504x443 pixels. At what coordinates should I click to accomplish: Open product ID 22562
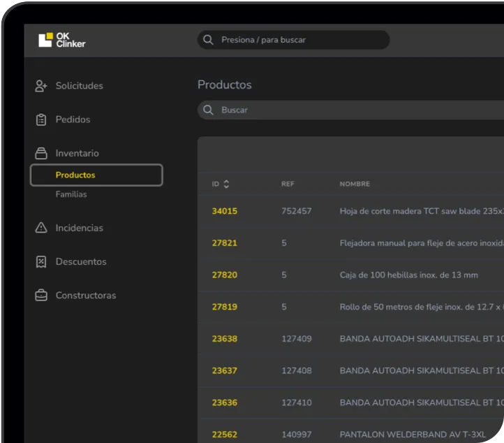(225, 435)
